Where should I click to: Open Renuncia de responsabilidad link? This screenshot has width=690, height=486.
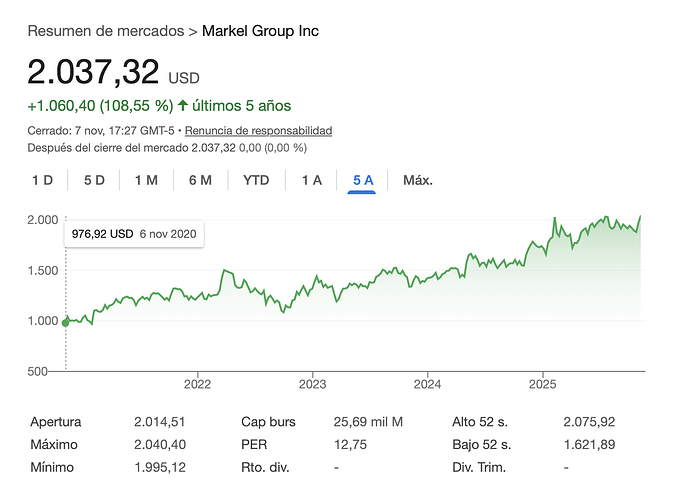click(x=258, y=131)
